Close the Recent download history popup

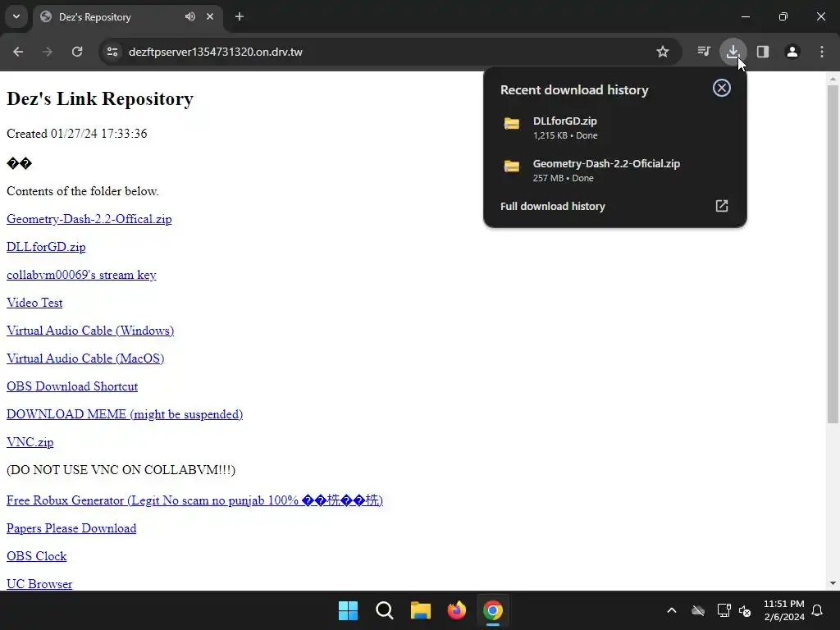click(722, 88)
